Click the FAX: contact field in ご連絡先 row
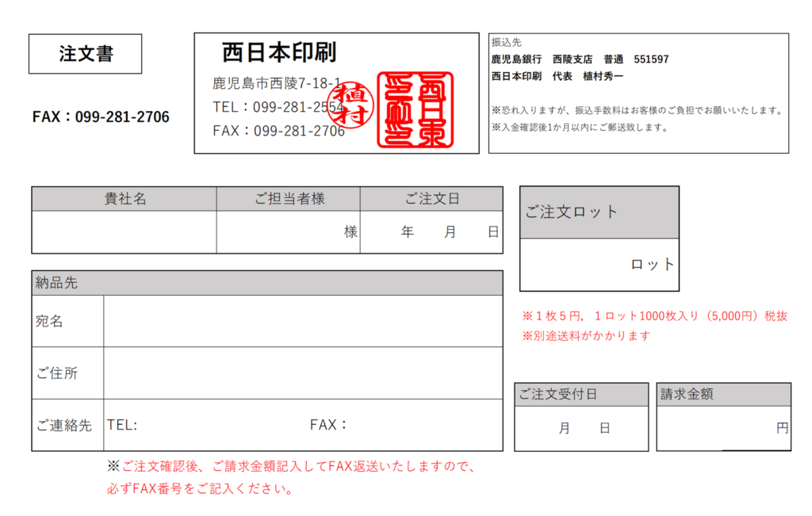The width and height of the screenshot is (812, 516). pyautogui.click(x=405, y=425)
